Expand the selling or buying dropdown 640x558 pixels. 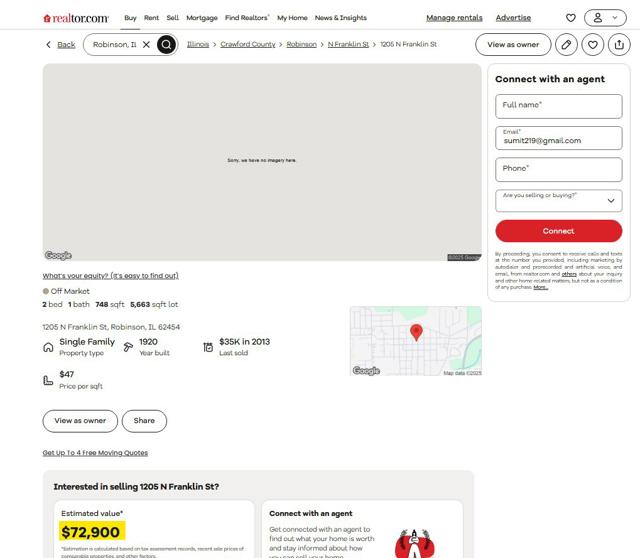(x=558, y=200)
